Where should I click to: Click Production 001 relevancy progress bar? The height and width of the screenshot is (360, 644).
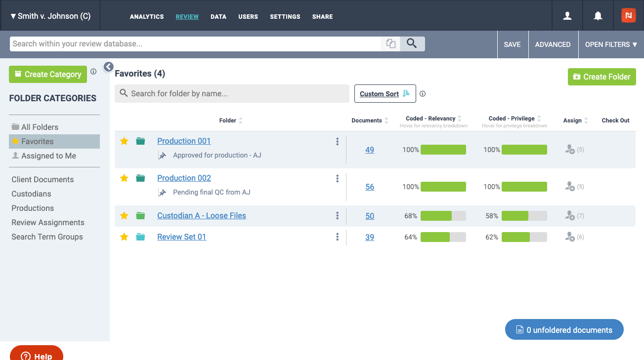[x=443, y=150]
